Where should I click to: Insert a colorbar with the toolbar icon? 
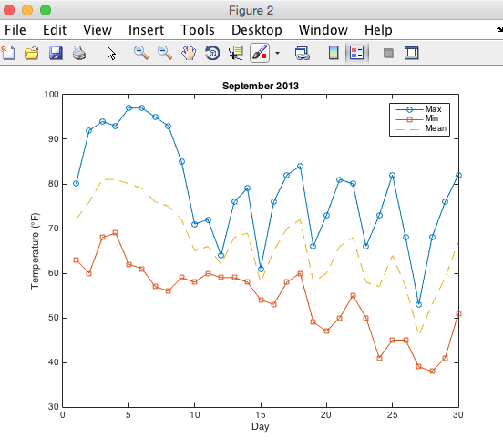pyautogui.click(x=334, y=53)
